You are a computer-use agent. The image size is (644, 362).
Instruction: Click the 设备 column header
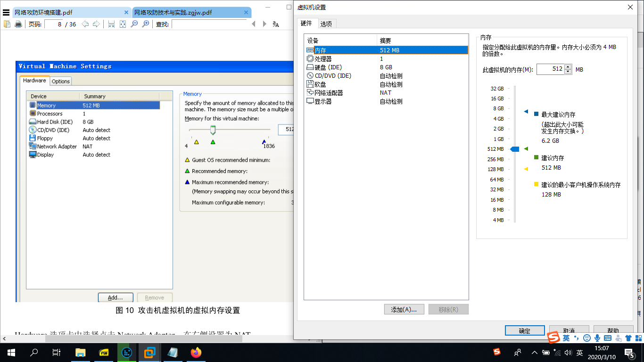click(x=340, y=41)
